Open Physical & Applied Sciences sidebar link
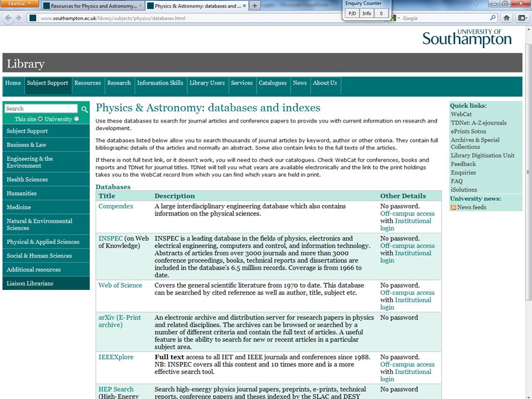 click(46, 242)
